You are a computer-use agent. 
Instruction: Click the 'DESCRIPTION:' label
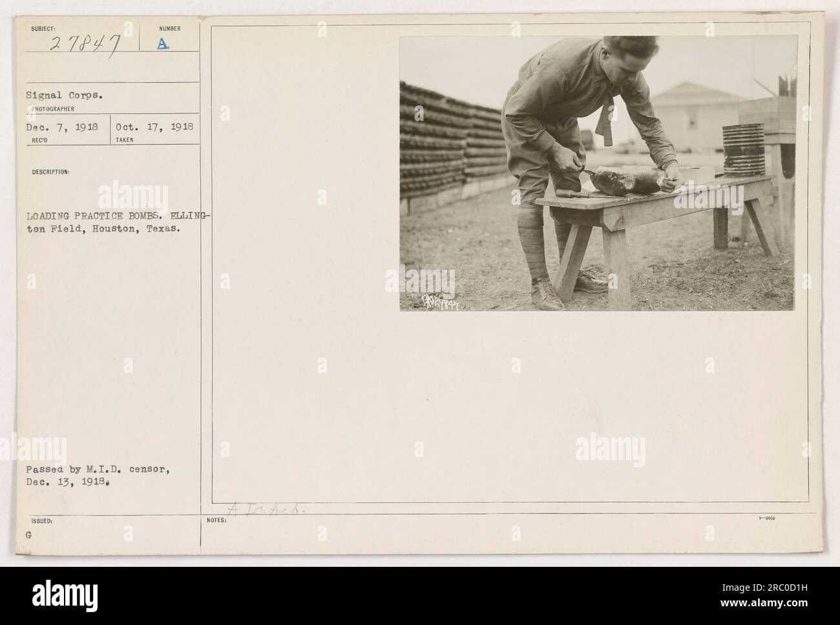[50, 173]
